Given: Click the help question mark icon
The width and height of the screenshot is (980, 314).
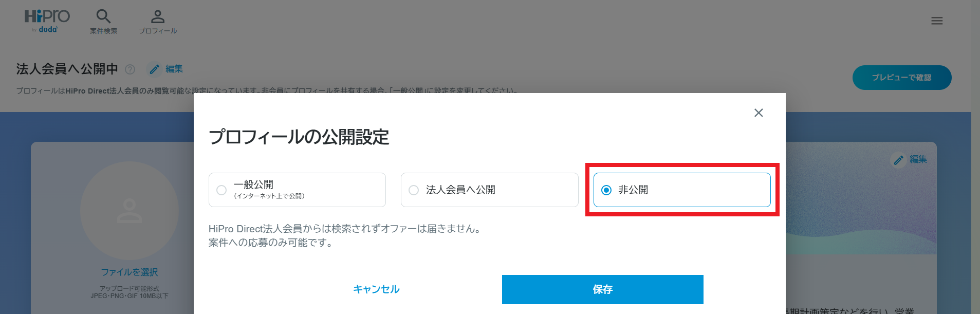Looking at the screenshot, I should tap(131, 69).
